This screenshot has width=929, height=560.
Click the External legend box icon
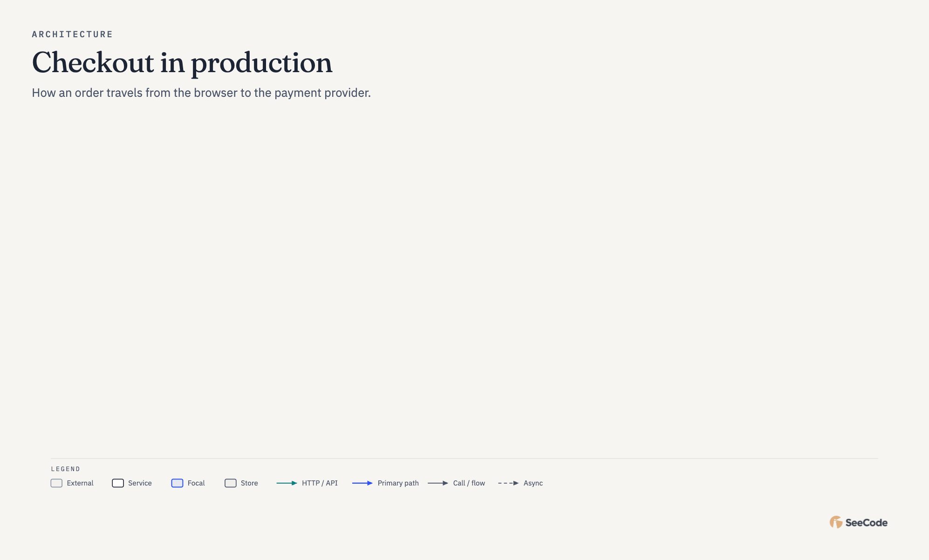click(56, 483)
